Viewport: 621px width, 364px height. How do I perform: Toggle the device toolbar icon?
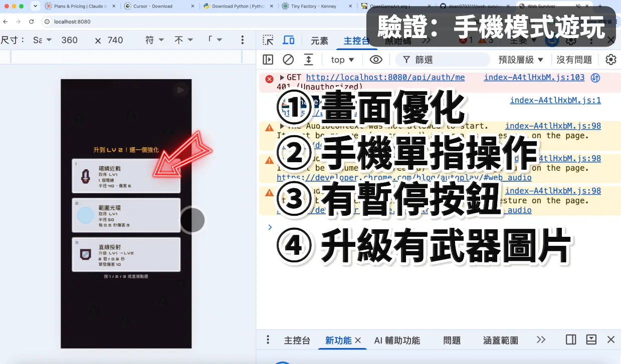tap(289, 41)
